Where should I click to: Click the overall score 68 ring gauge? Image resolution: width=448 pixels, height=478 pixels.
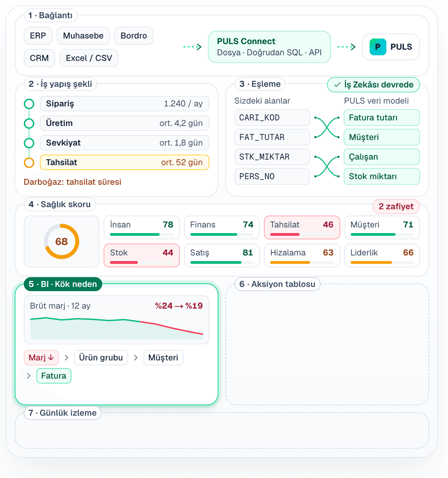[x=62, y=241]
